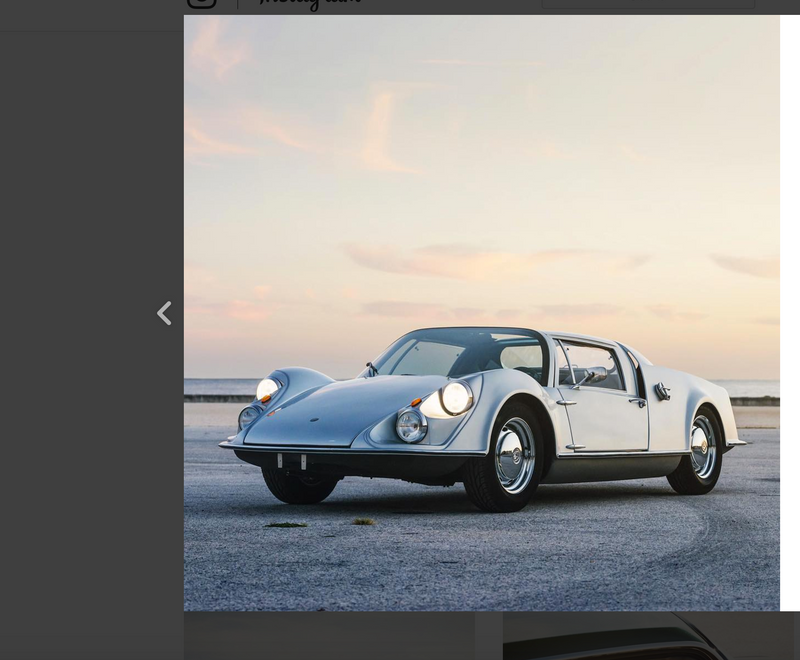The width and height of the screenshot is (800, 660).
Task: Click the lower round fog lamp on car
Action: point(410,426)
